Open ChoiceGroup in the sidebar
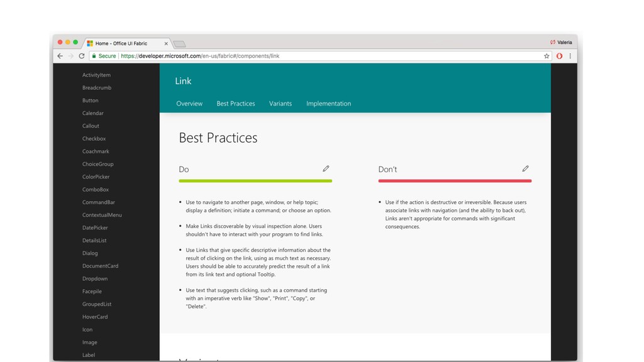Viewport: 644px width, 362px height. (97, 164)
